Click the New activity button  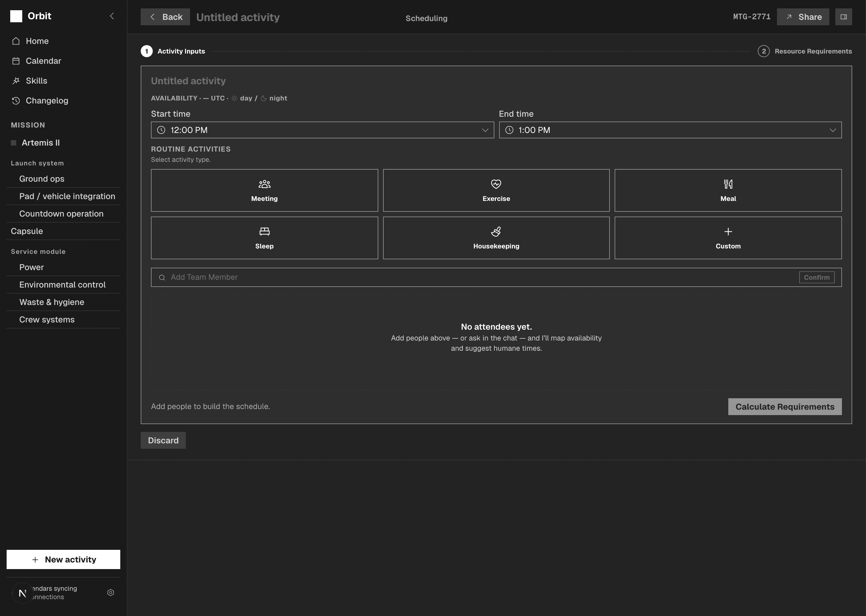(63, 559)
